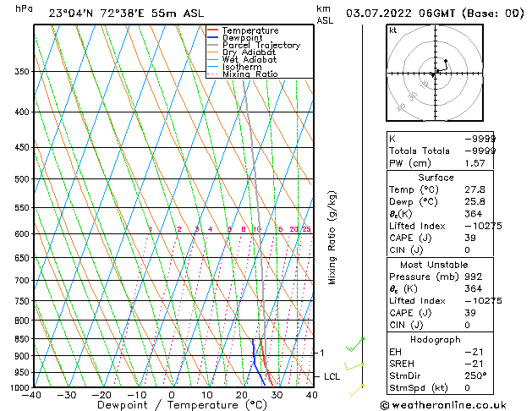This screenshot has width=532, height=411.
Task: Click the 350 hPa pressure axis label
Action: coord(22,72)
